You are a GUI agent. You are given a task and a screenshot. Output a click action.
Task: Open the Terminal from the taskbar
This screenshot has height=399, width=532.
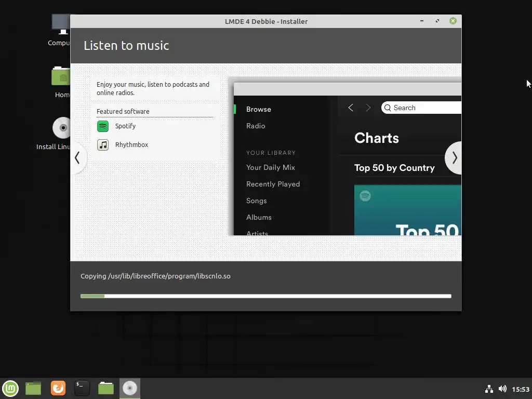(x=82, y=388)
